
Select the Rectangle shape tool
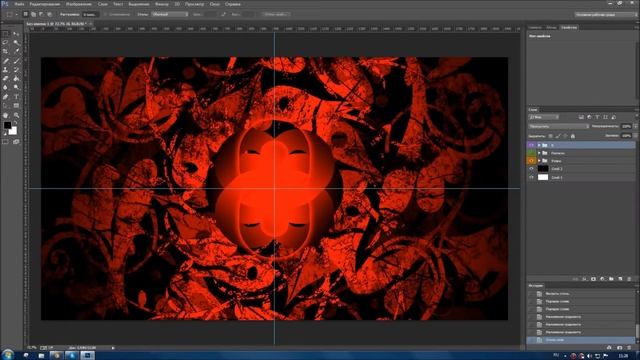16,106
